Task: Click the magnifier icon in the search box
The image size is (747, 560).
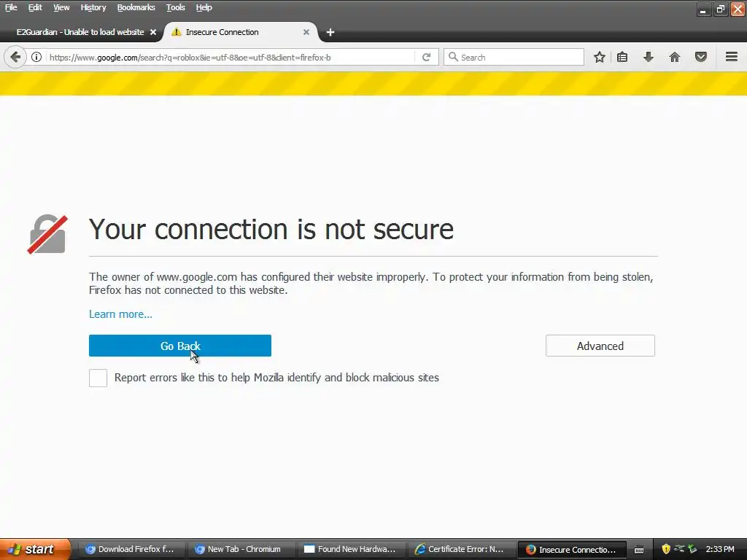Action: 453,57
